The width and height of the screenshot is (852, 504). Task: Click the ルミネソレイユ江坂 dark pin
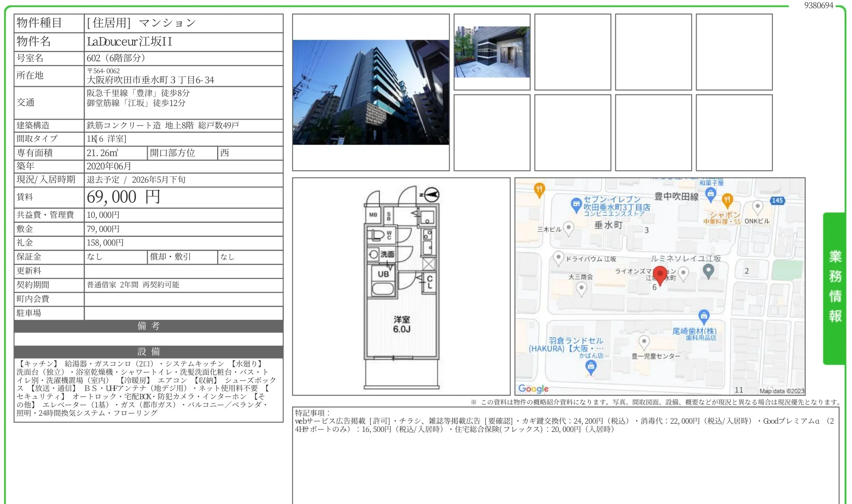click(708, 271)
